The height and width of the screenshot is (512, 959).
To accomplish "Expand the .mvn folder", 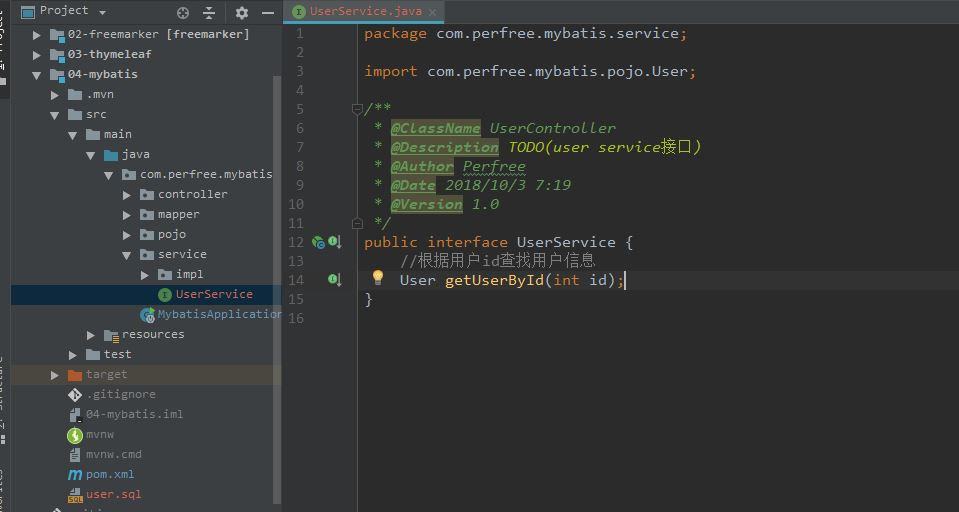I will click(x=55, y=95).
